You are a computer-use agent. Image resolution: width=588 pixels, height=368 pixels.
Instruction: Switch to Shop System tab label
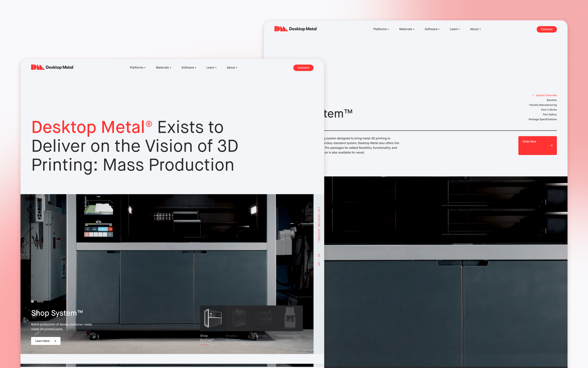click(207, 338)
